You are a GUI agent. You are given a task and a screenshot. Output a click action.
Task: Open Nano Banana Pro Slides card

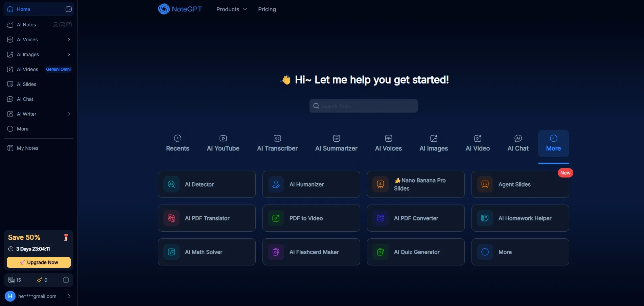pos(416,184)
